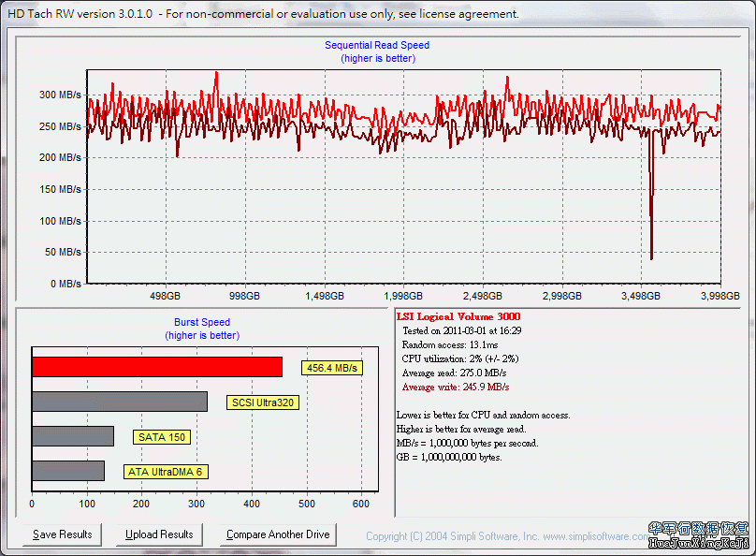Select the SCSI Ultra320 label
Screen dimensions: 756x556
click(x=263, y=402)
